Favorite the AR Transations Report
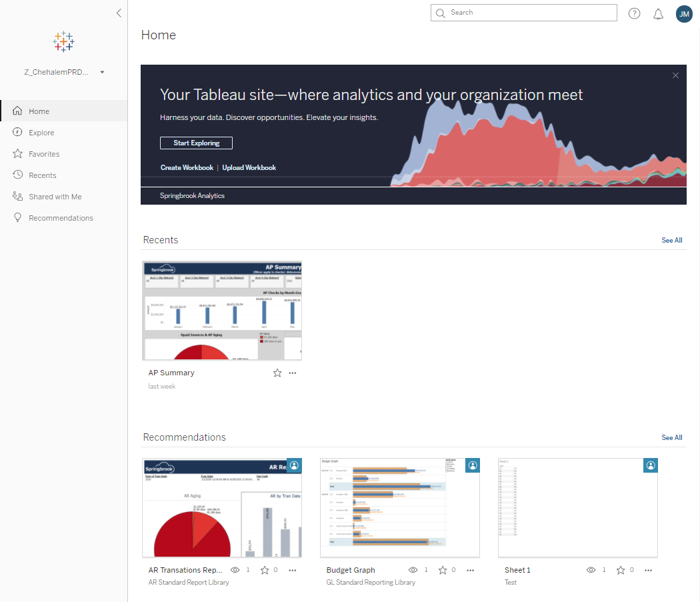Viewport: 700px width, 602px height. click(265, 570)
